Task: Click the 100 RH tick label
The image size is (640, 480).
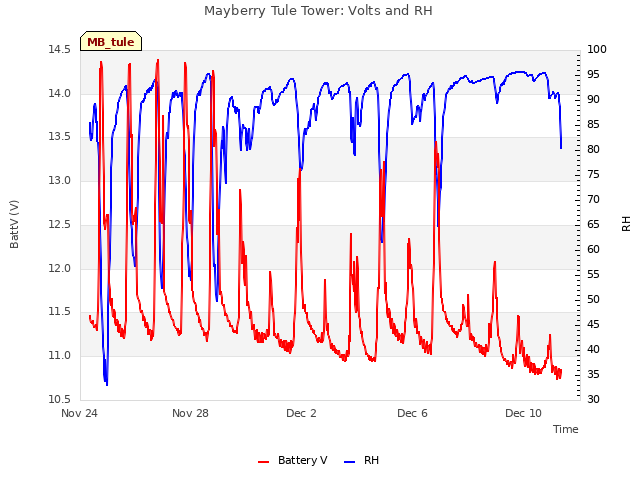Action: [597, 50]
